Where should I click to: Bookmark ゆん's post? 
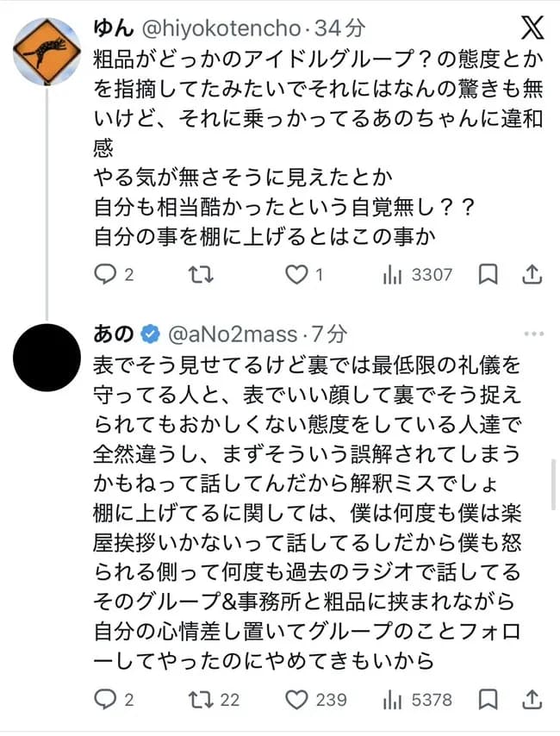[489, 274]
